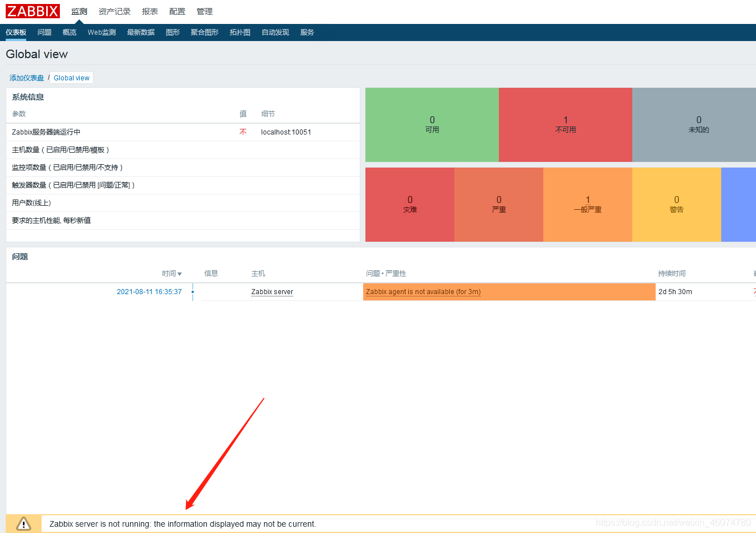The image size is (756, 533).
Task: Click the 持续时间 column header
Action: click(672, 274)
